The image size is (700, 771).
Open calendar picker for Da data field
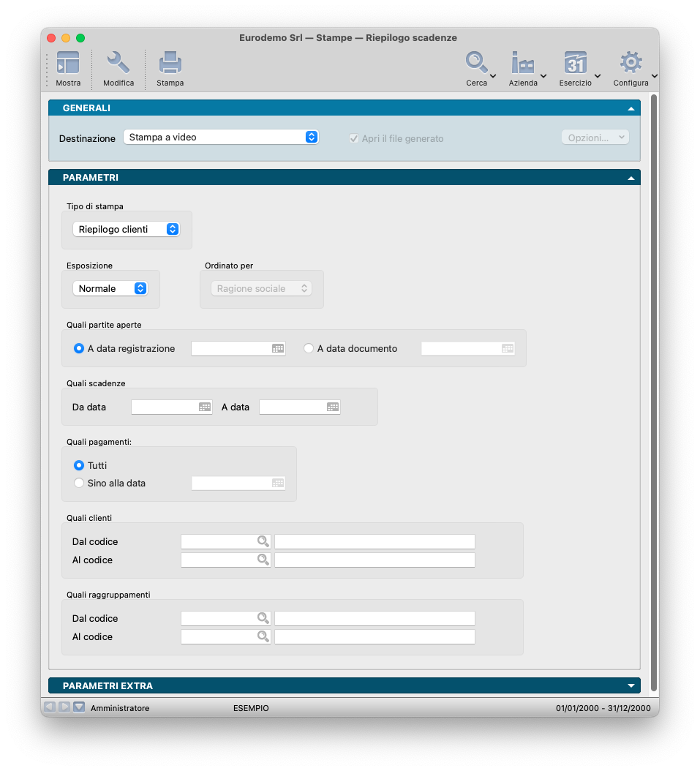point(205,407)
